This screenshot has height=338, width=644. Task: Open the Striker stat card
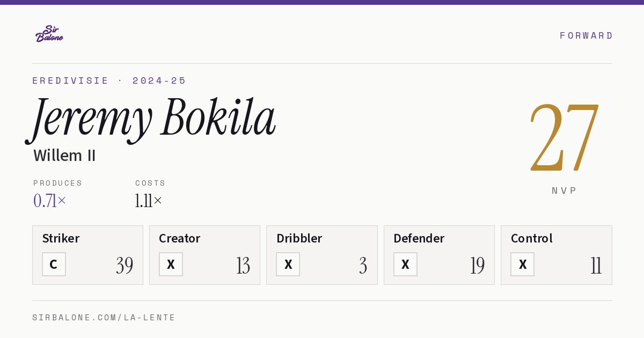click(87, 255)
